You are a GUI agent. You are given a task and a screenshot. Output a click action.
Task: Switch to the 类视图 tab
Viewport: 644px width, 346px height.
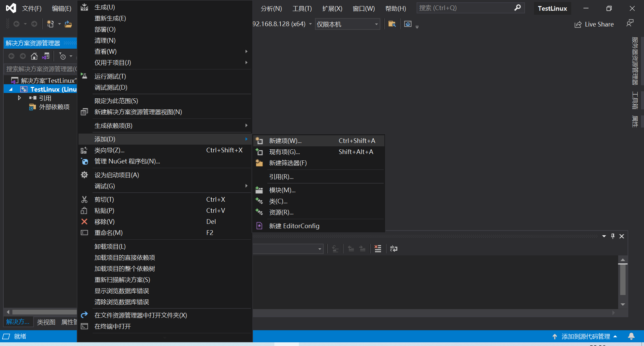coord(46,322)
